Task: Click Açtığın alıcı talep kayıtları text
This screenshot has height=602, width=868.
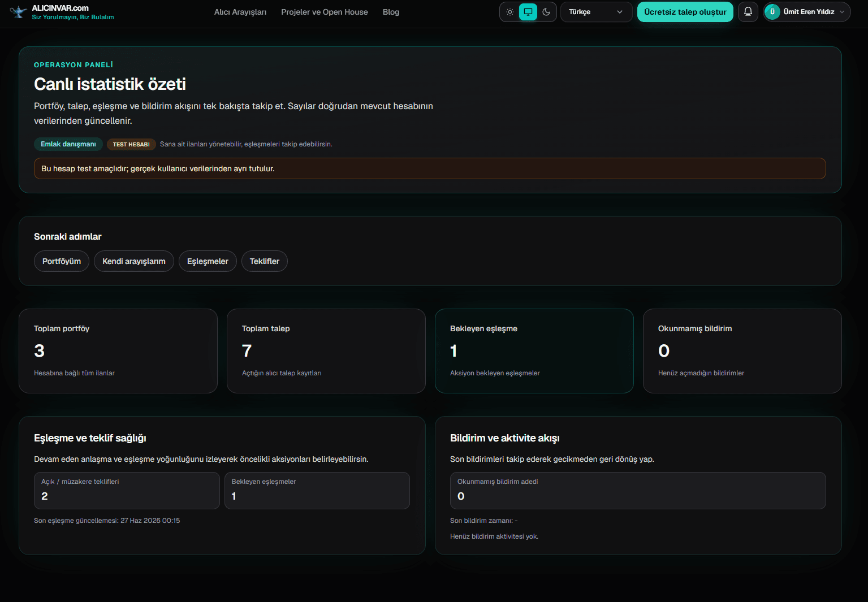Action: coord(282,373)
